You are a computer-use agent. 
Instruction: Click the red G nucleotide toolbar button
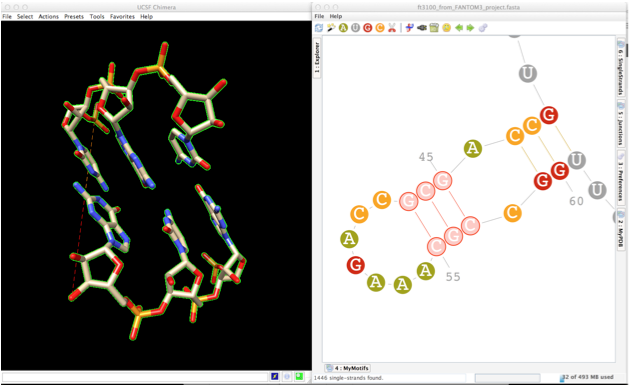[368, 28]
